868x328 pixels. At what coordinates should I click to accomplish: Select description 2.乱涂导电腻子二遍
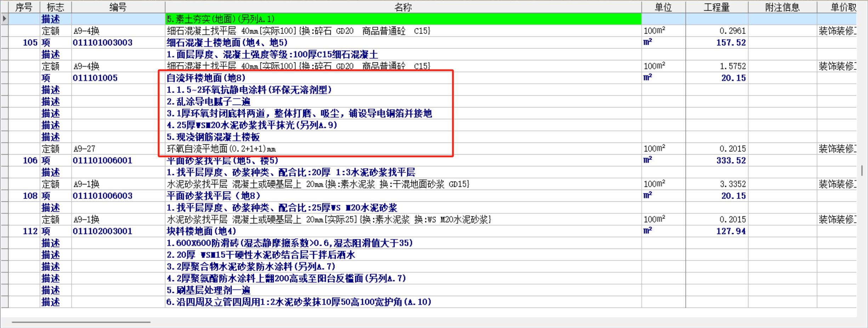tap(209, 101)
